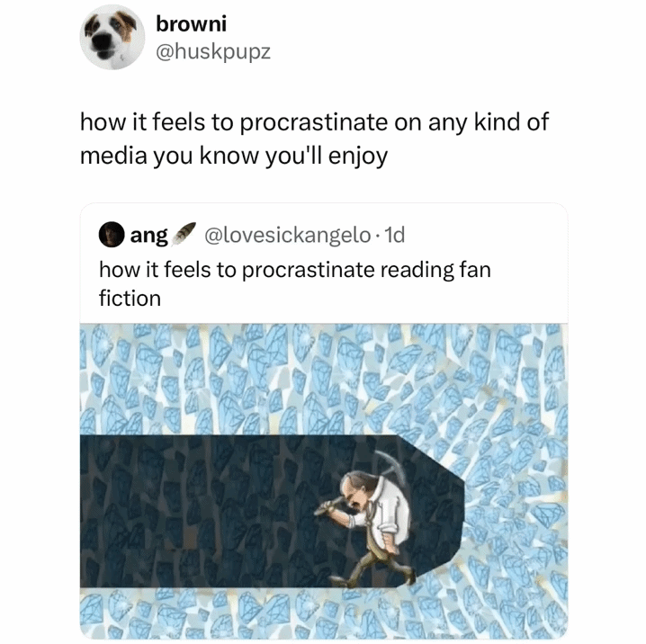Screen dimensions: 646x644
Task: Open browni's dog profile picture
Action: pyautogui.click(x=112, y=37)
